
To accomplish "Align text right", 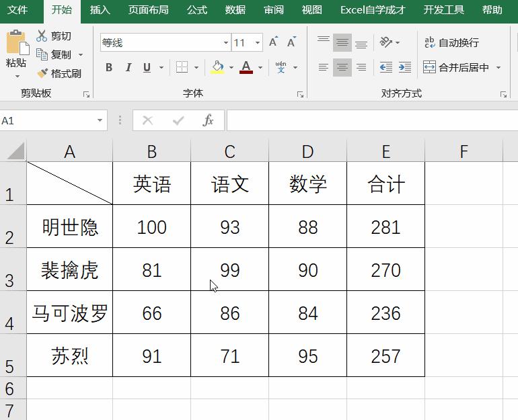I will [x=361, y=67].
